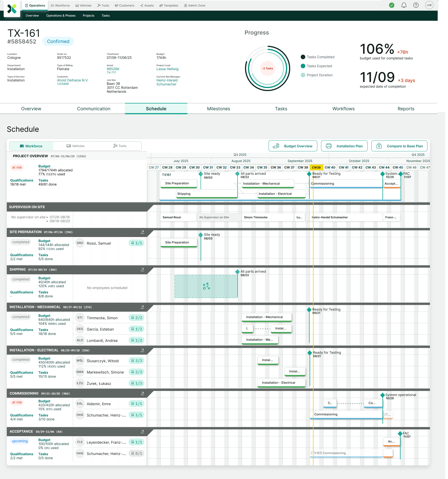Image resolution: width=448 pixels, height=479 pixels.
Task: Switch resource view to Vehicles
Action: 75,146
